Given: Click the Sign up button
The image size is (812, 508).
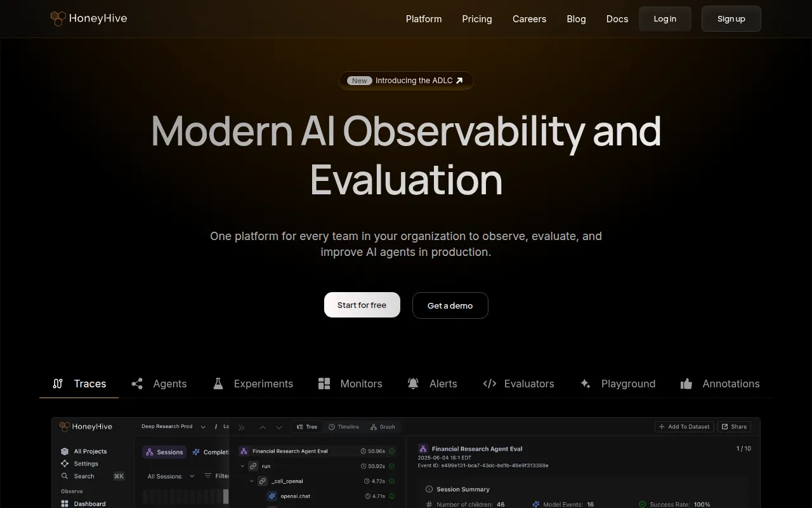Looking at the screenshot, I should (x=731, y=19).
